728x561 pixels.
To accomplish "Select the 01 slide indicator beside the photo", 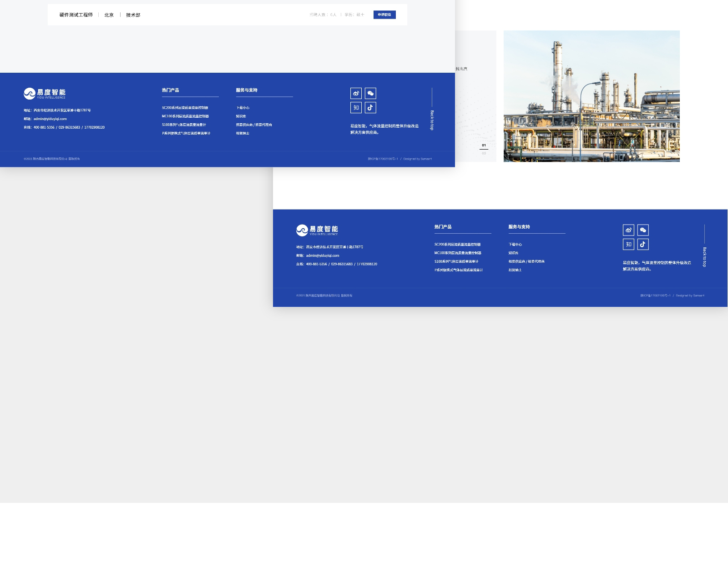I will (484, 145).
